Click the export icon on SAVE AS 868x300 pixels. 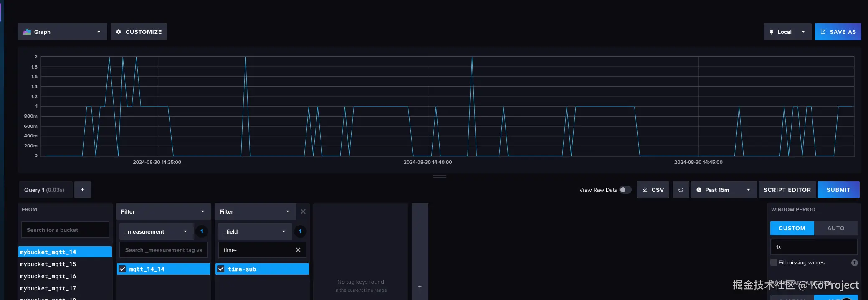(823, 32)
